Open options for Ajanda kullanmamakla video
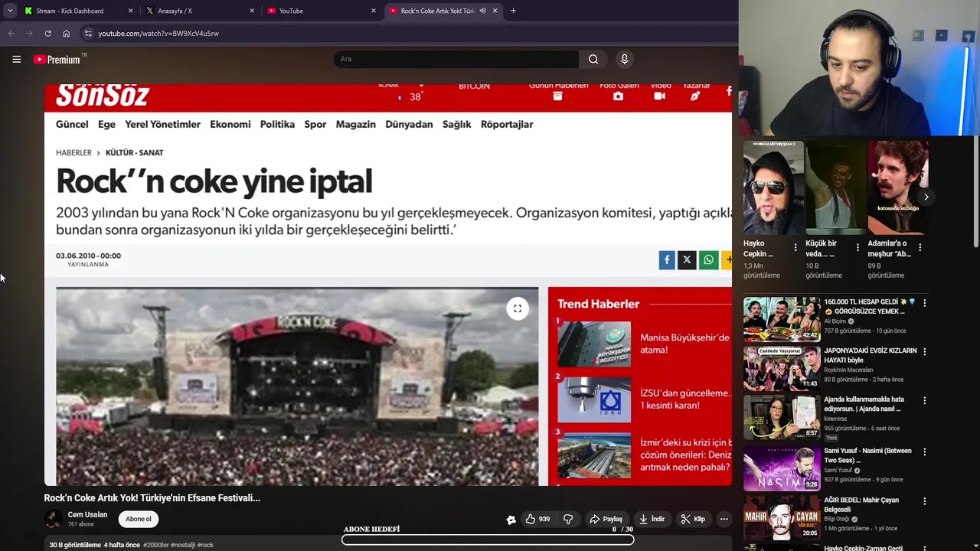Screen dimensions: 980x551 [x=924, y=400]
